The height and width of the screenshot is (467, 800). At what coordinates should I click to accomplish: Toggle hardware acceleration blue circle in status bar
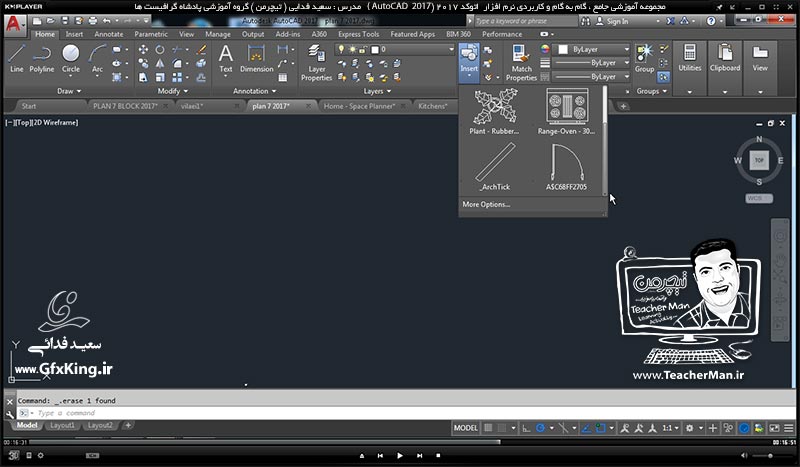pos(744,428)
